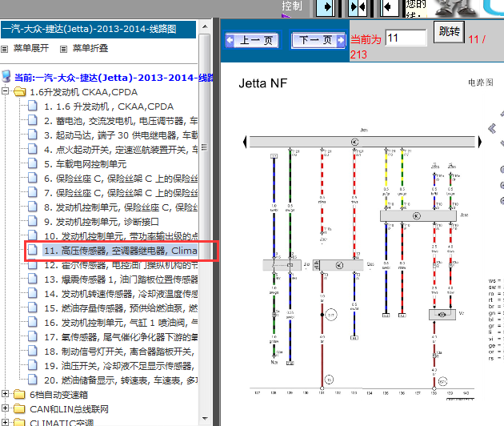Click the toolbar left-arrow panel icon
504x426 pixels.
390,7
